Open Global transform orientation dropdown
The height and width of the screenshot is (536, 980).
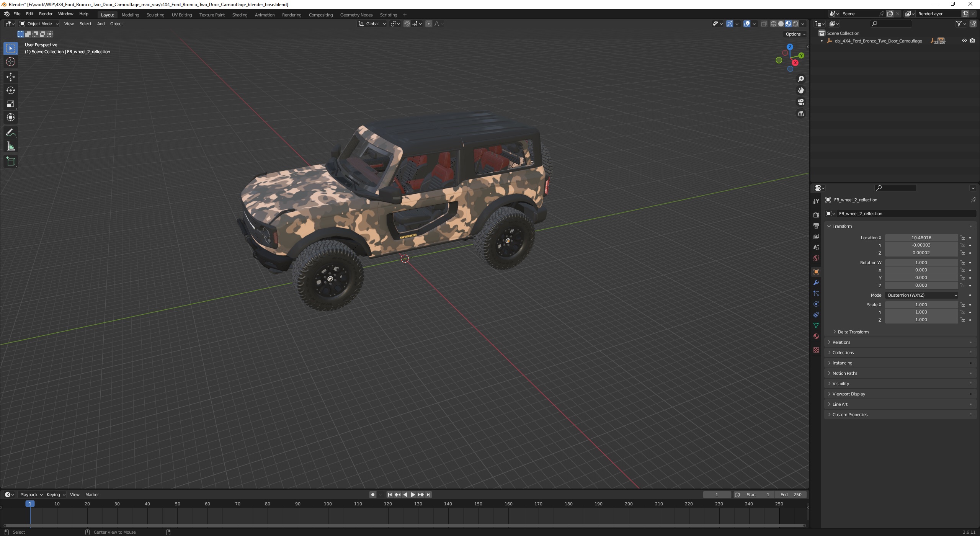(x=372, y=24)
